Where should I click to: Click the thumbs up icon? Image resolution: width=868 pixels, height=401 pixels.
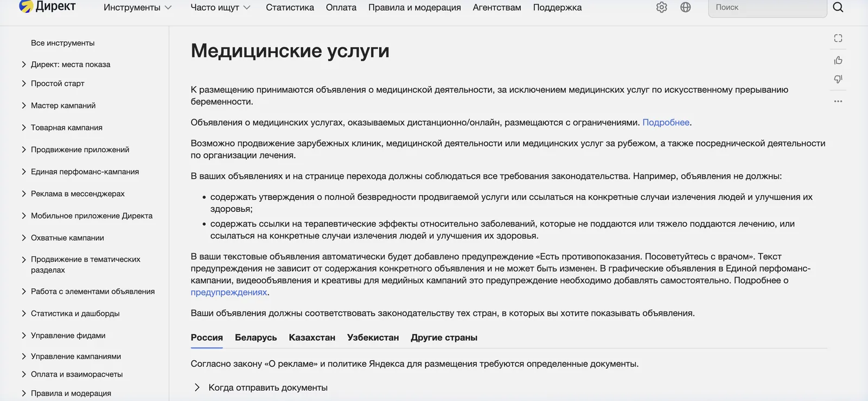coord(838,60)
